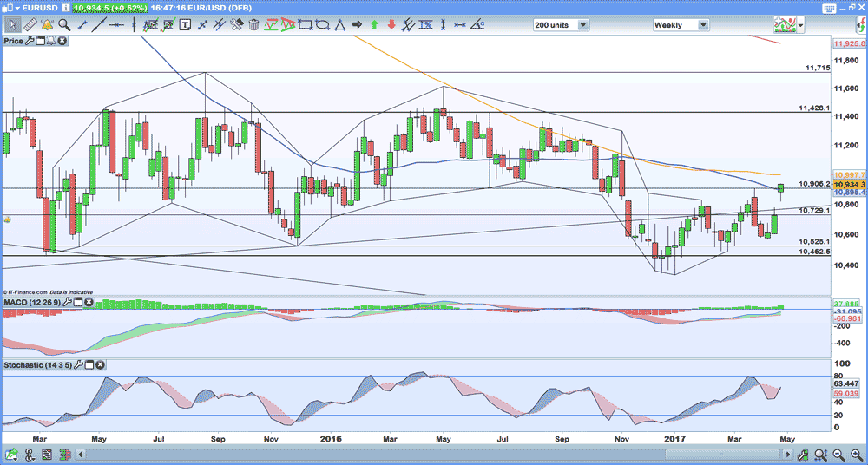This screenshot has width=868, height=465.
Task: Click the 10,729.1 price level label
Action: pyautogui.click(x=814, y=210)
